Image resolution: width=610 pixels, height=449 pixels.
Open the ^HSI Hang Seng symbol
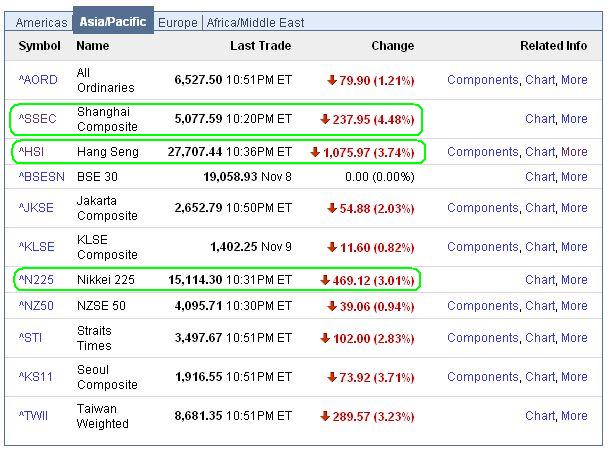click(32, 152)
